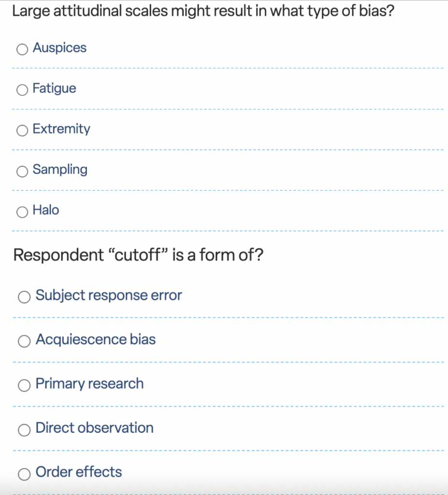Click the Subject response error answer text
The width and height of the screenshot is (448, 495).
click(108, 295)
